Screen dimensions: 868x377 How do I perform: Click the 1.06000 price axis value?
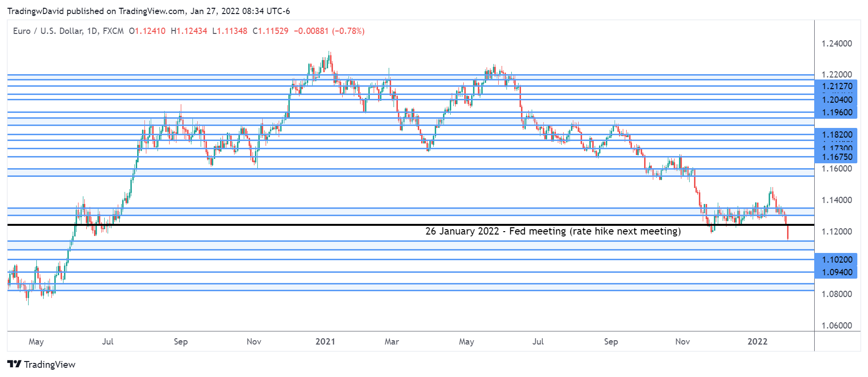(x=836, y=326)
